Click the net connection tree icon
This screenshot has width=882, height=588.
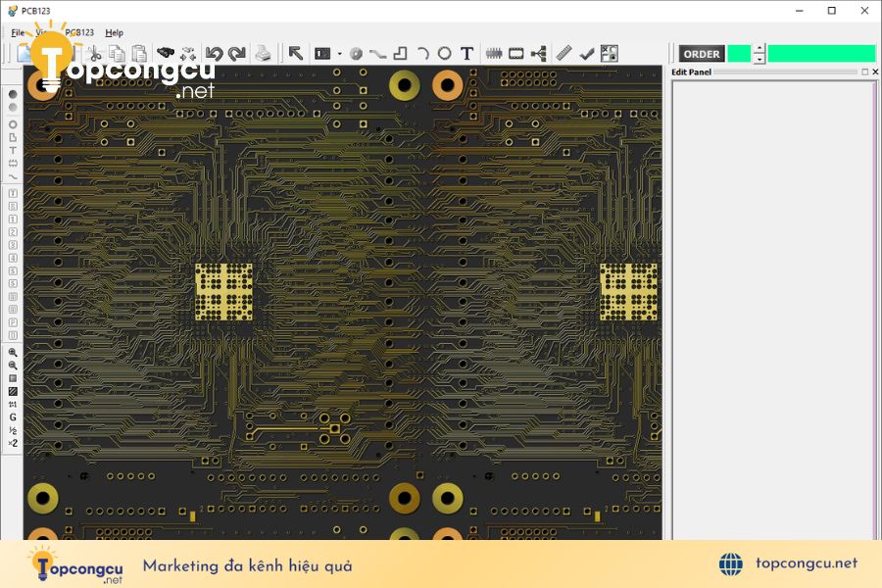539,54
